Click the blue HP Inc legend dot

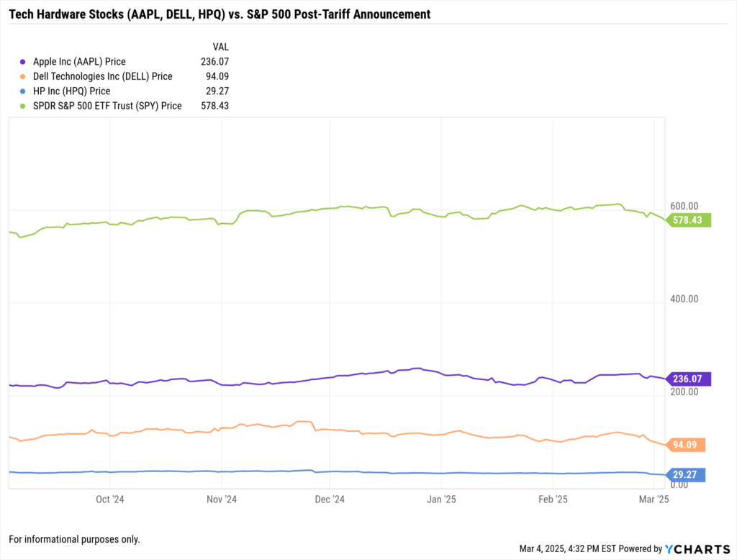tap(24, 91)
